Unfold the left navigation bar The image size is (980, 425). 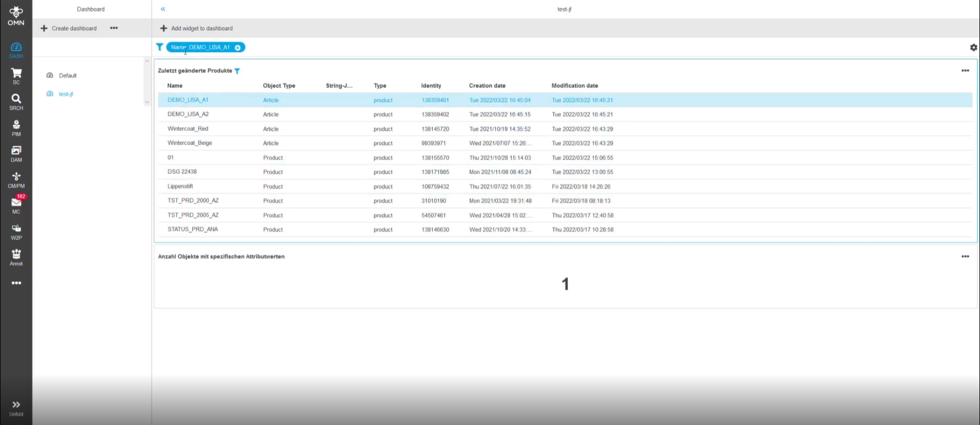click(16, 408)
